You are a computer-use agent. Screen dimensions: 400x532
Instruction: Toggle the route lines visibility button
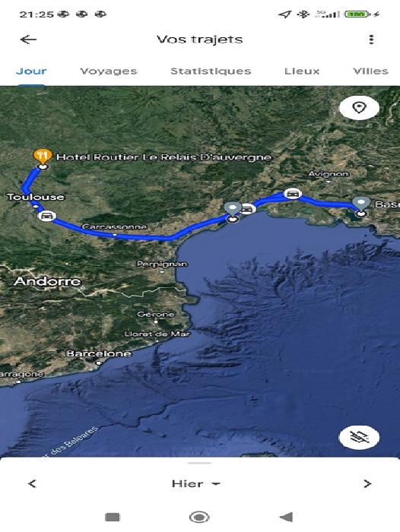pyautogui.click(x=359, y=437)
